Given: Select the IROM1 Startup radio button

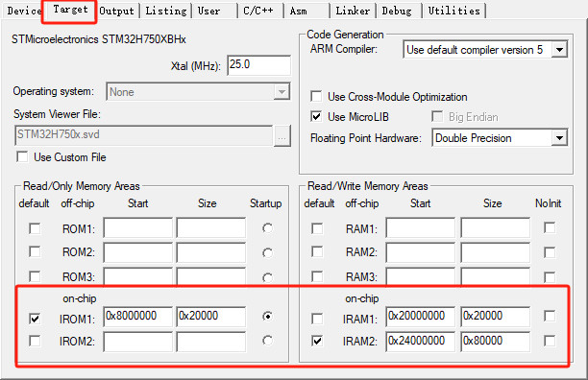Looking at the screenshot, I should pyautogui.click(x=267, y=317).
